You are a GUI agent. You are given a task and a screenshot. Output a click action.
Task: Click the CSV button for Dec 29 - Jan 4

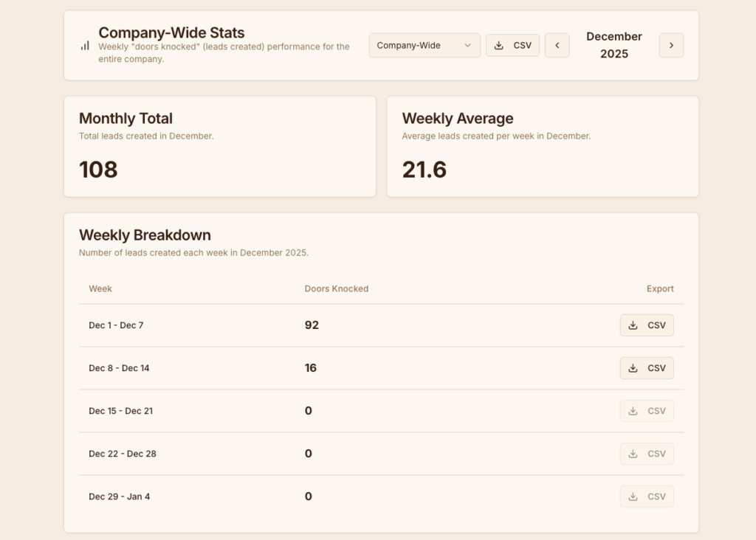click(647, 496)
